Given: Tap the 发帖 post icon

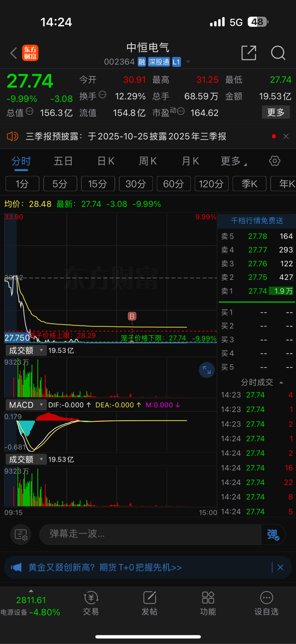Looking at the screenshot, I should click(x=150, y=604).
